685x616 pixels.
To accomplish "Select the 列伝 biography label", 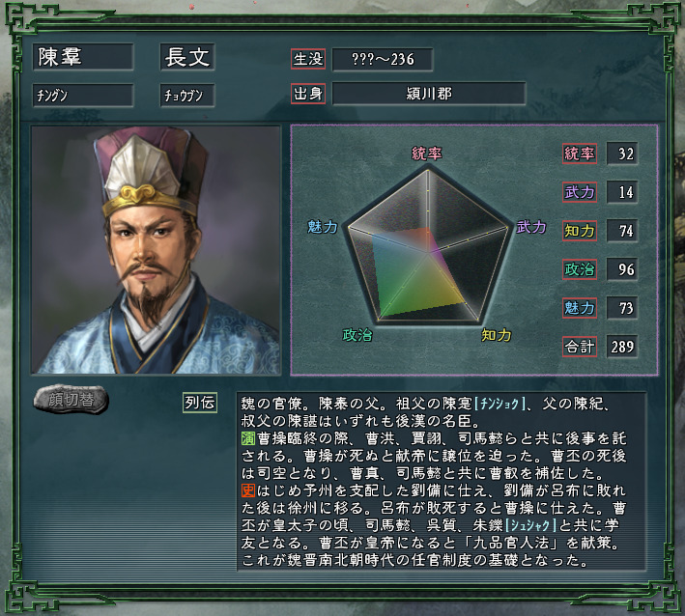I will pos(200,402).
